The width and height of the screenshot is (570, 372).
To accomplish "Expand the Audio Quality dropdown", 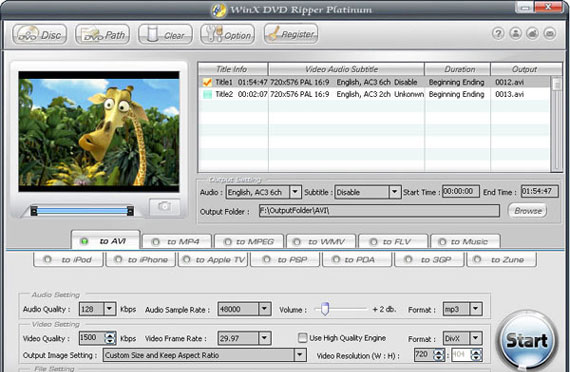I will (x=109, y=309).
